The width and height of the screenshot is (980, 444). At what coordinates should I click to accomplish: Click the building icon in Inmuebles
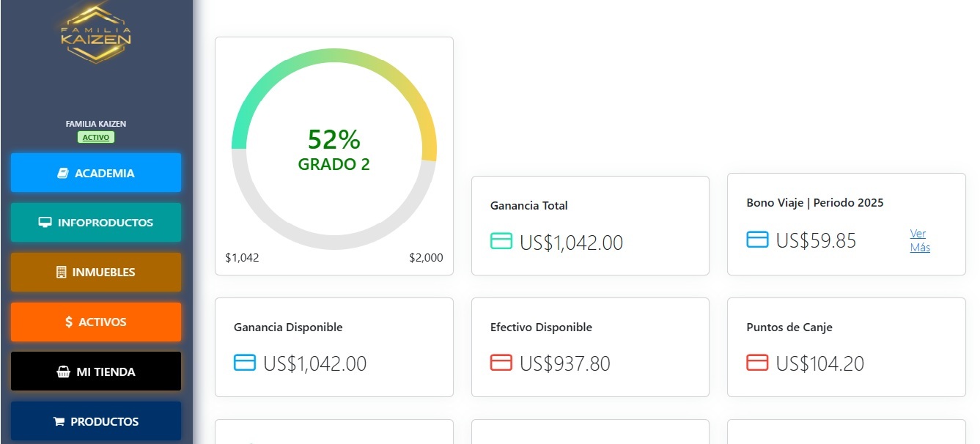(62, 273)
